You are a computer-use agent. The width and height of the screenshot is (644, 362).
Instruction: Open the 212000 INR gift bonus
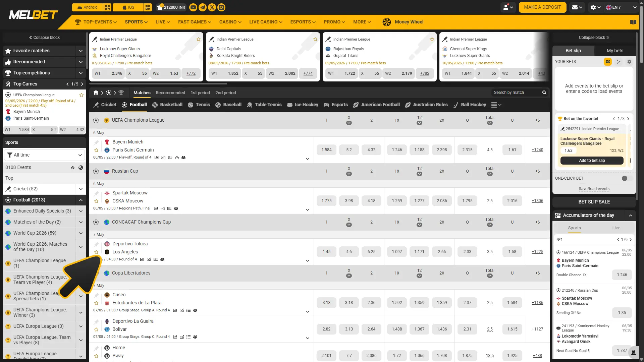(x=171, y=7)
